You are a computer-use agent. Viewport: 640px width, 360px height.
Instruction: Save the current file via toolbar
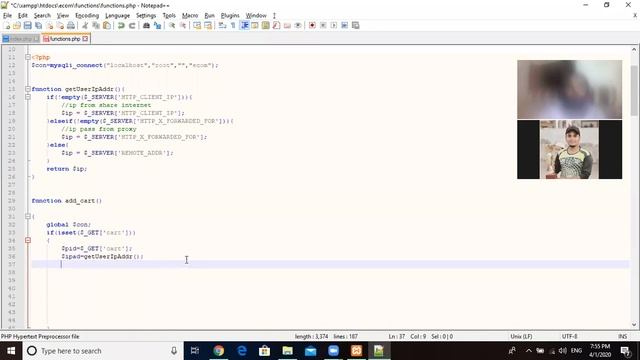(x=27, y=25)
